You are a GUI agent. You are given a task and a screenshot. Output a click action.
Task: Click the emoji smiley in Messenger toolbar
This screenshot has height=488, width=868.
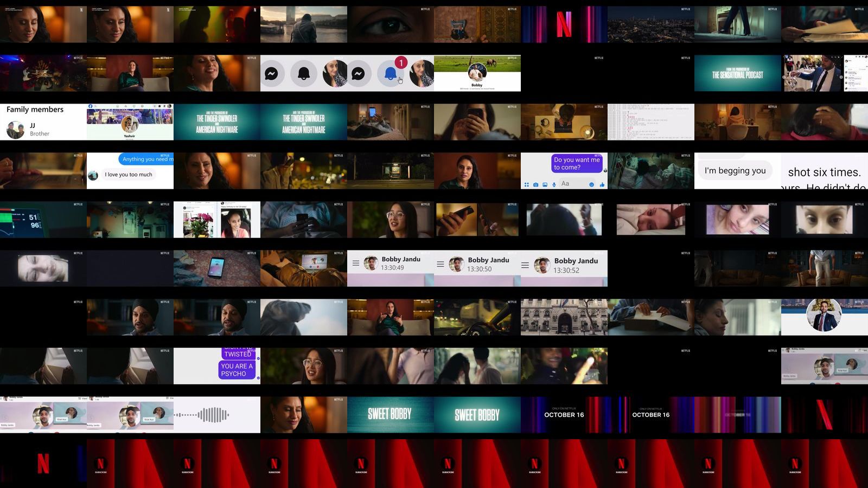tap(592, 185)
